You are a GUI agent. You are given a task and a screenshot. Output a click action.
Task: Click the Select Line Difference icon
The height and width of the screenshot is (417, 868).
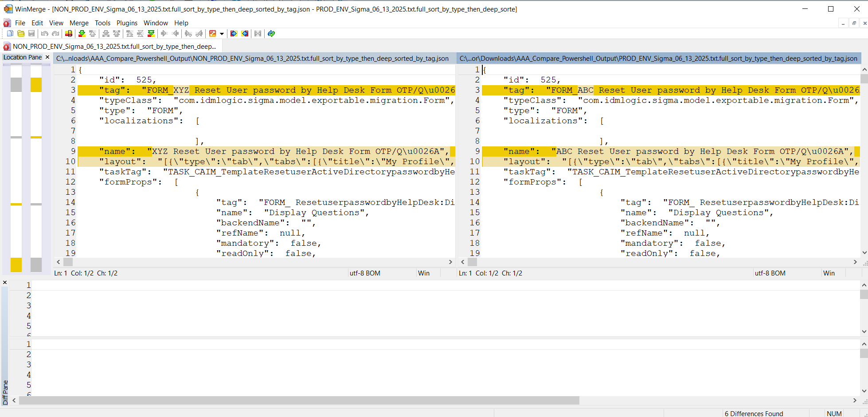point(69,34)
